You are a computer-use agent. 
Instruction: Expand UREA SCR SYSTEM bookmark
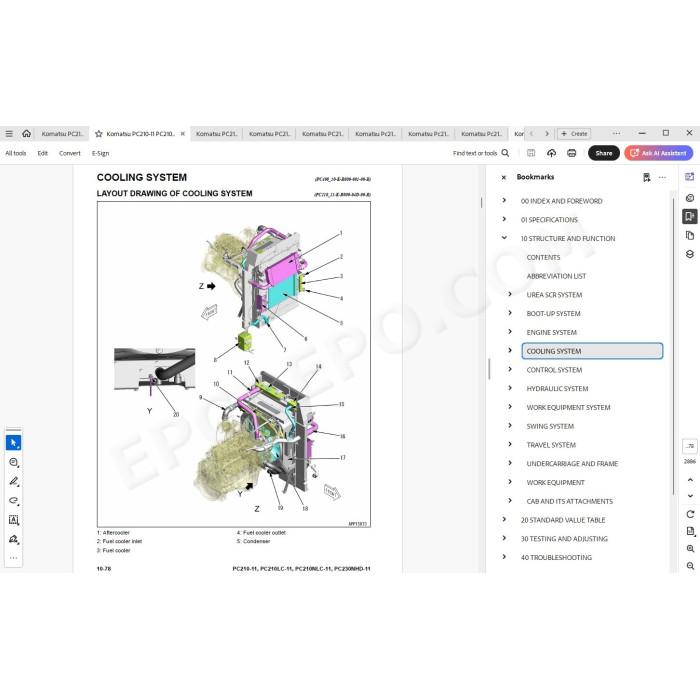click(x=510, y=294)
